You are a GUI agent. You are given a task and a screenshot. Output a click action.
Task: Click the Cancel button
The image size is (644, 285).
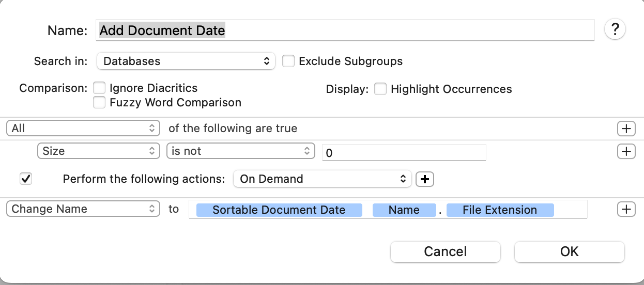(x=445, y=251)
